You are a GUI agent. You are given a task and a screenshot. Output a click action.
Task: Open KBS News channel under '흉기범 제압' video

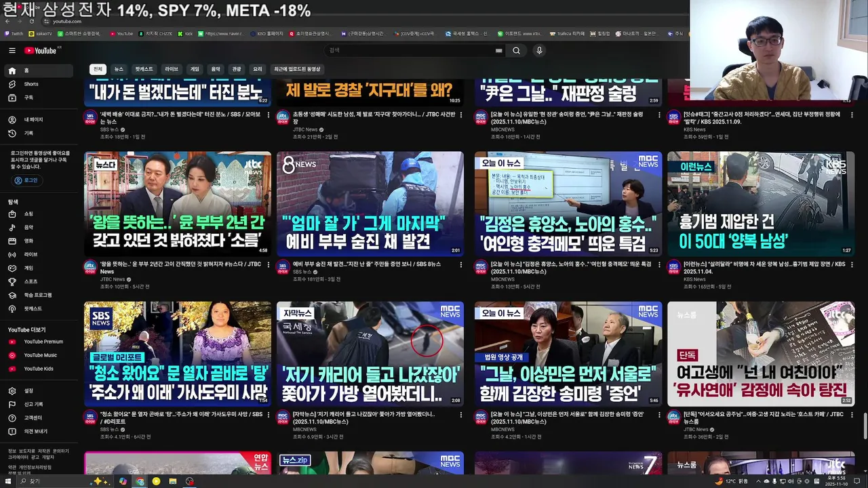(694, 279)
